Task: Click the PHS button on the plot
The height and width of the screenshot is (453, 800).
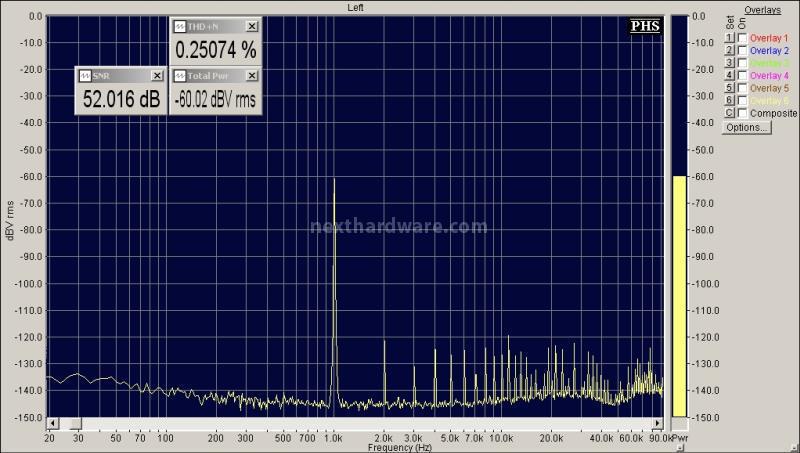Action: coord(645,26)
